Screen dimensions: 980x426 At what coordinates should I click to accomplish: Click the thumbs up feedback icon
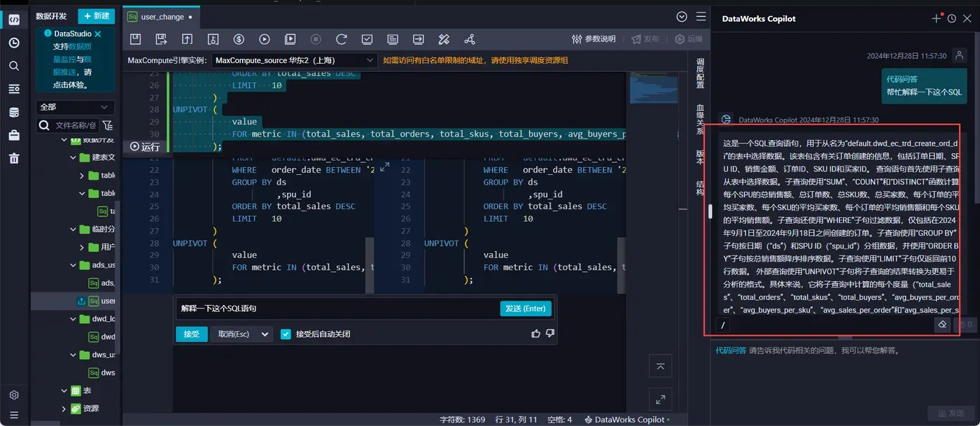pos(536,334)
